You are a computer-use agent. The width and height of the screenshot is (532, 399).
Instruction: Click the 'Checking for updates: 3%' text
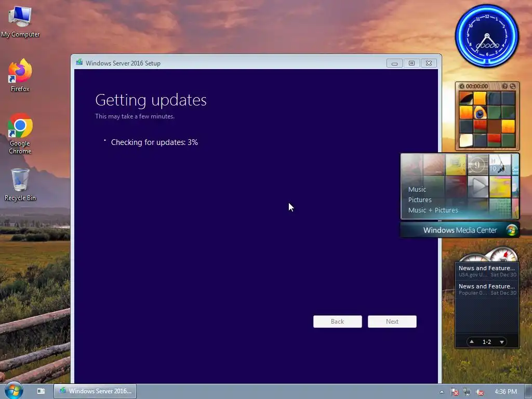pyautogui.click(x=154, y=142)
